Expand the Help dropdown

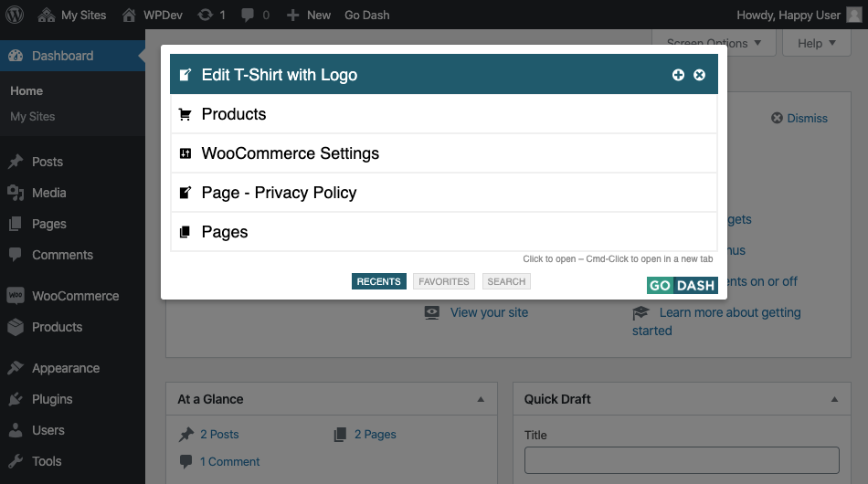tap(817, 43)
